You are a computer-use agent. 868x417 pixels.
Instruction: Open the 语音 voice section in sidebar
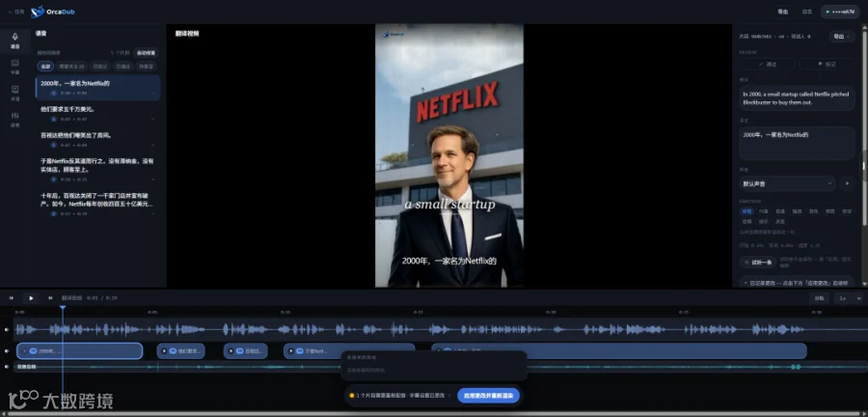pyautogui.click(x=14, y=41)
